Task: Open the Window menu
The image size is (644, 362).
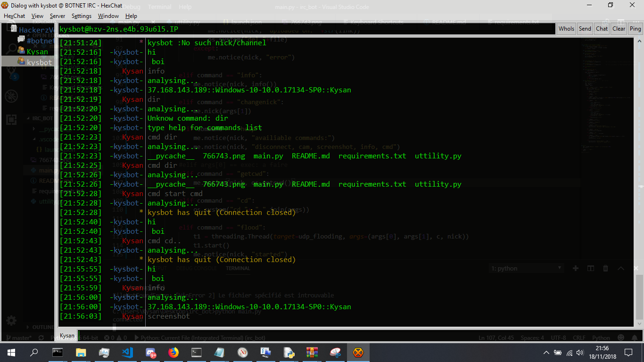Action: 108,16
